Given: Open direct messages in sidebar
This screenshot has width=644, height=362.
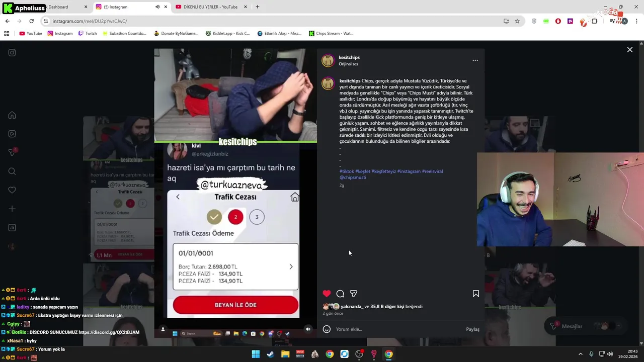Looking at the screenshot, I should point(12,152).
